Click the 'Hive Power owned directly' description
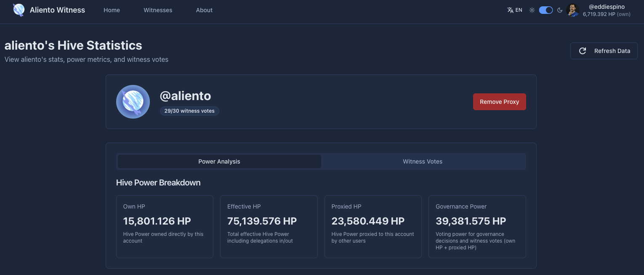 pyautogui.click(x=163, y=238)
